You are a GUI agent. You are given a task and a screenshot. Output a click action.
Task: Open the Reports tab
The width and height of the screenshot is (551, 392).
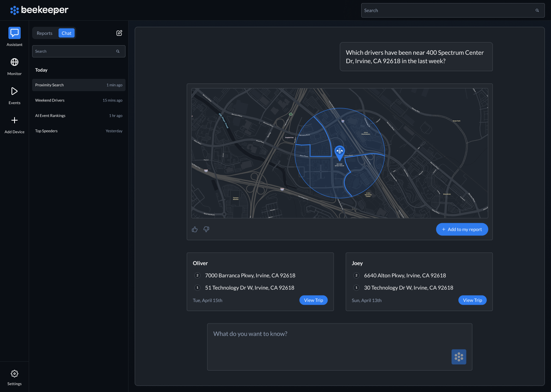click(x=44, y=33)
